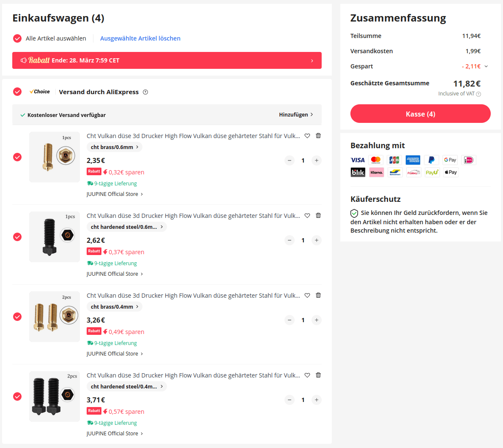
Task: Favorite the cht hardened steel/0.4mm item
Action: tap(307, 375)
